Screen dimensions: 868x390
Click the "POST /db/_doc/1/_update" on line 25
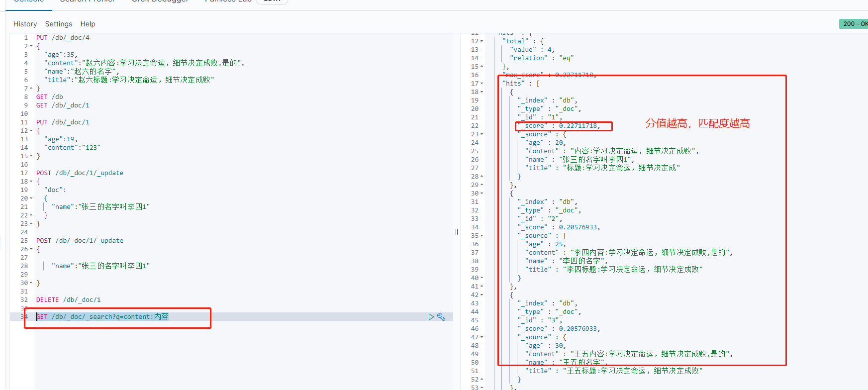pyautogui.click(x=80, y=241)
